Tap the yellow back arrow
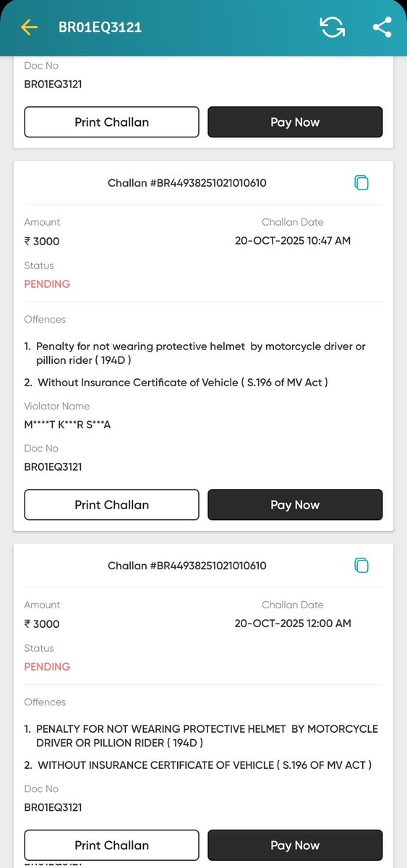407x868 pixels. (x=29, y=27)
